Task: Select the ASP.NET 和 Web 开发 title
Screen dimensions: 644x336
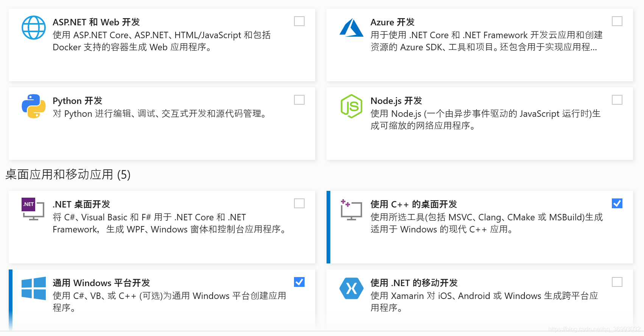Action: tap(96, 22)
